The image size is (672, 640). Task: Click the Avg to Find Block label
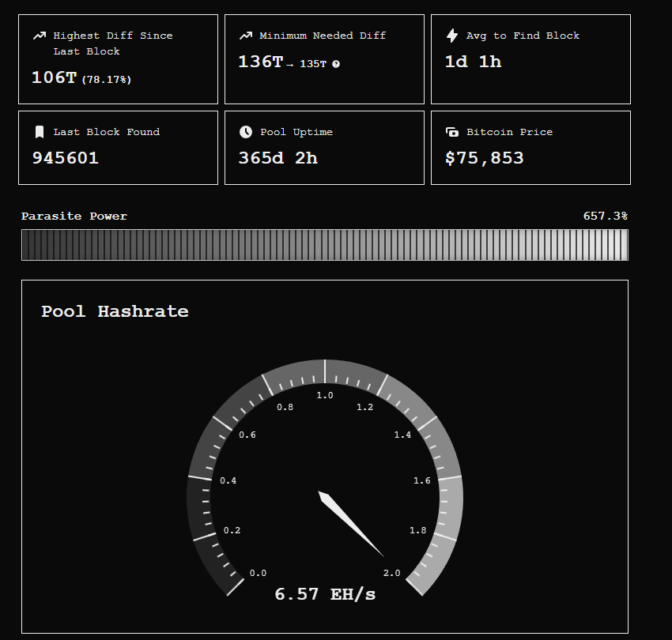[523, 36]
